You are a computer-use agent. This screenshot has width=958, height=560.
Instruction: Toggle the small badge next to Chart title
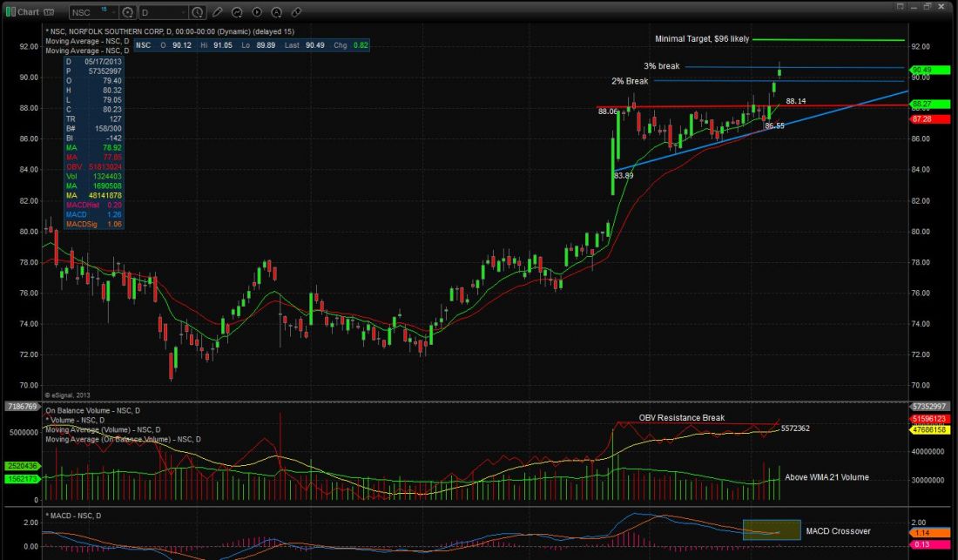pos(49,12)
